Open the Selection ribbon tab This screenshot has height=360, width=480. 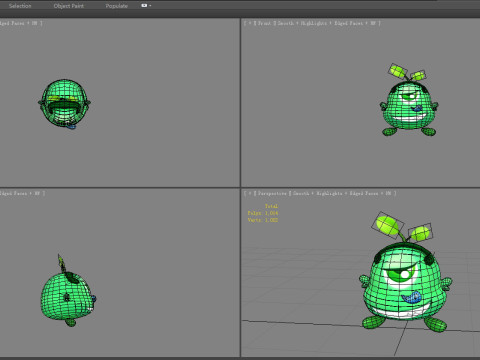click(x=20, y=6)
